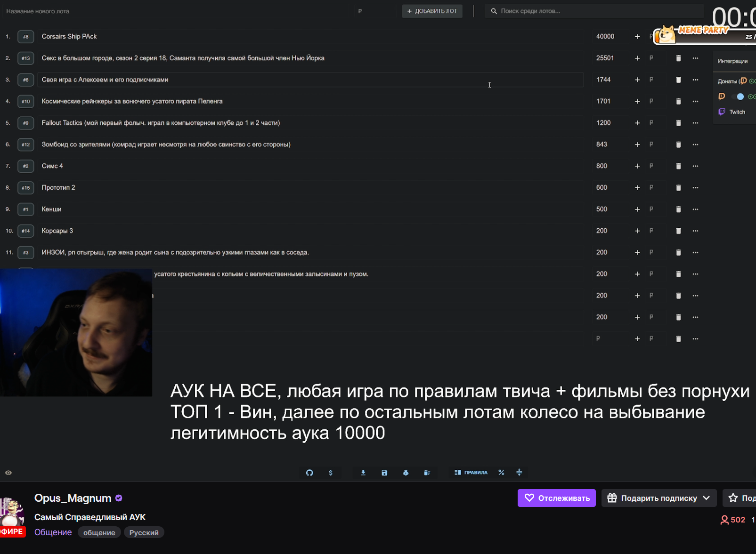Toggle the DonationAlerts integration switch
This screenshot has width=756, height=554.
click(738, 96)
